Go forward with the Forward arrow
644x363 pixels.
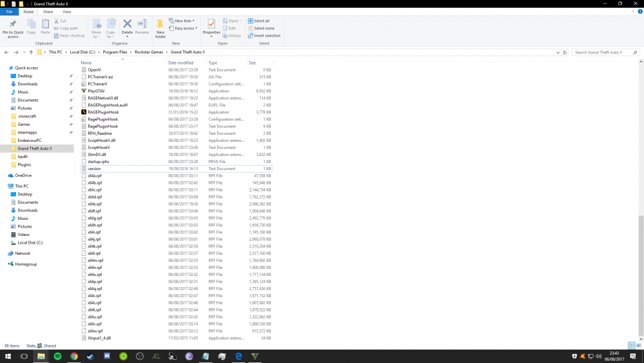pos(16,52)
